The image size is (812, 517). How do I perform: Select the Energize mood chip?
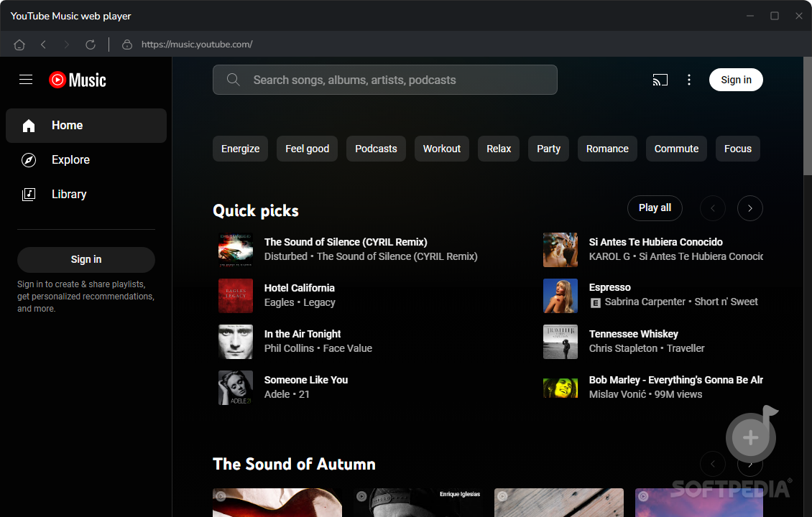[240, 149]
